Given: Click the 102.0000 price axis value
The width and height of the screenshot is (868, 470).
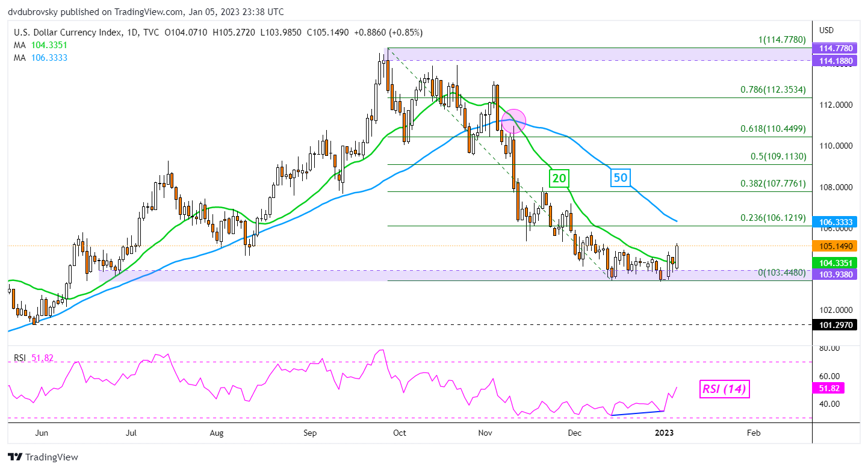Looking at the screenshot, I should pyautogui.click(x=835, y=311).
